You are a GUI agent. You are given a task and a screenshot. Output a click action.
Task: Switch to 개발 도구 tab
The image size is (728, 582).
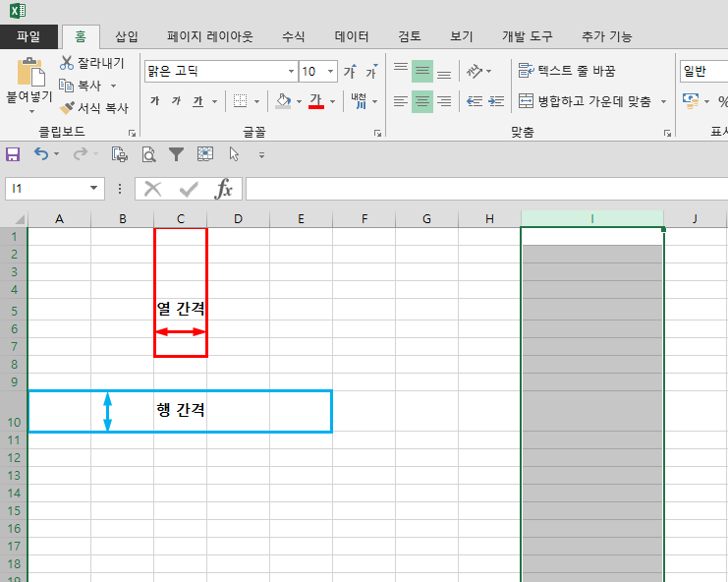[528, 36]
